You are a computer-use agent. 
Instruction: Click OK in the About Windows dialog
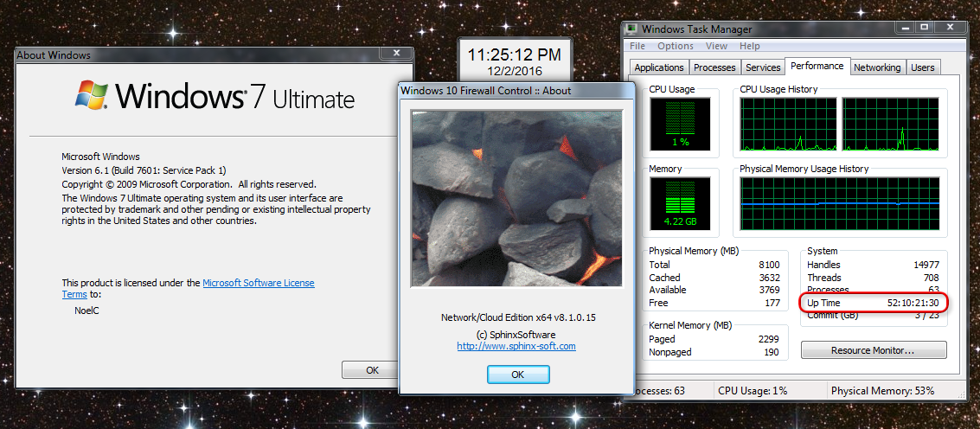click(x=372, y=369)
